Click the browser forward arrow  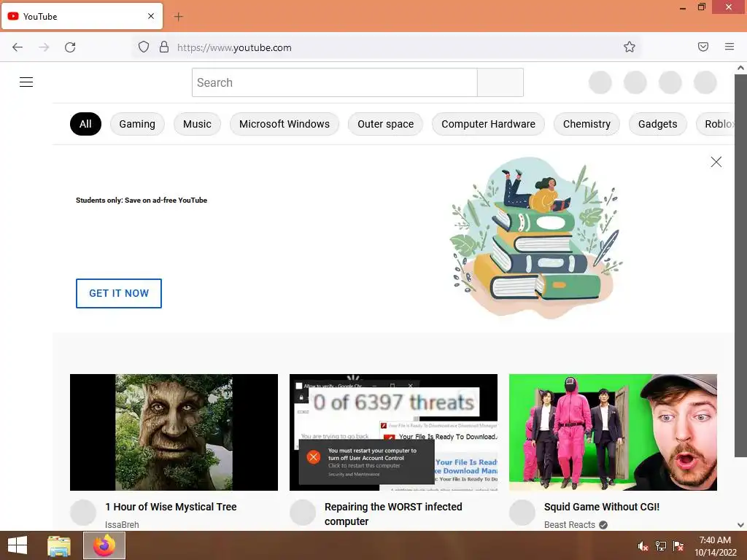pos(44,47)
